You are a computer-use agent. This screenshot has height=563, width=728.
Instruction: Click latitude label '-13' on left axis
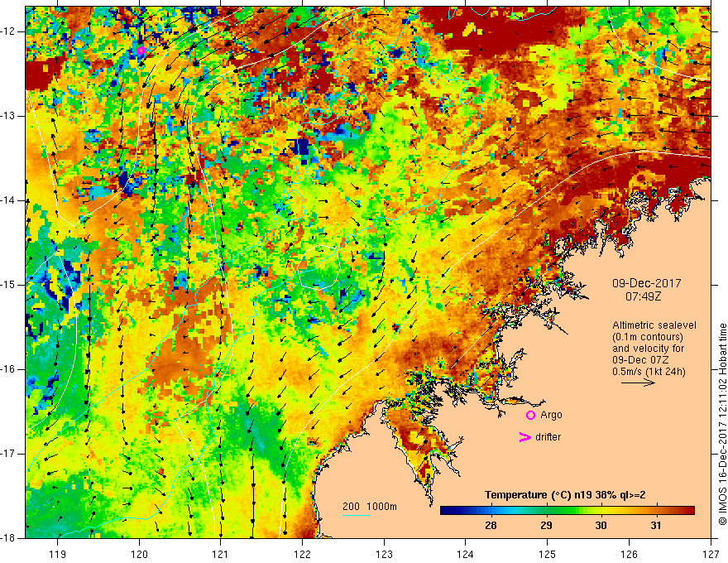(x=8, y=116)
